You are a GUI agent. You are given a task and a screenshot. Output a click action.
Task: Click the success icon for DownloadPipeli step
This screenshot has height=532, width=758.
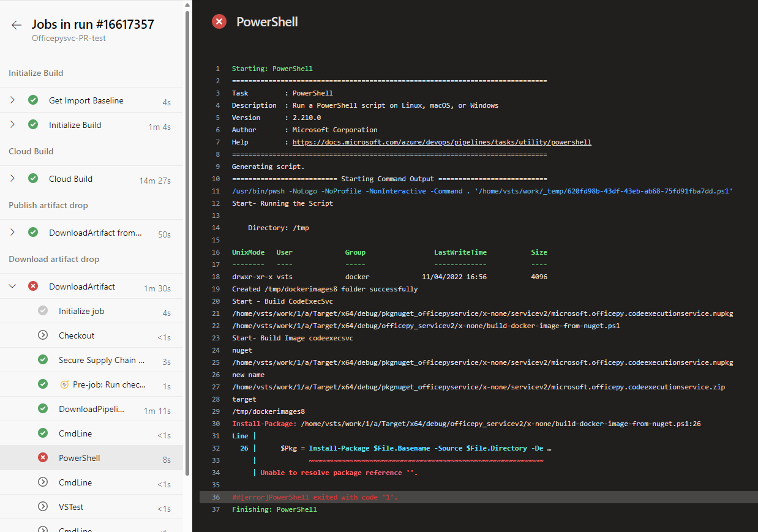[x=43, y=408]
